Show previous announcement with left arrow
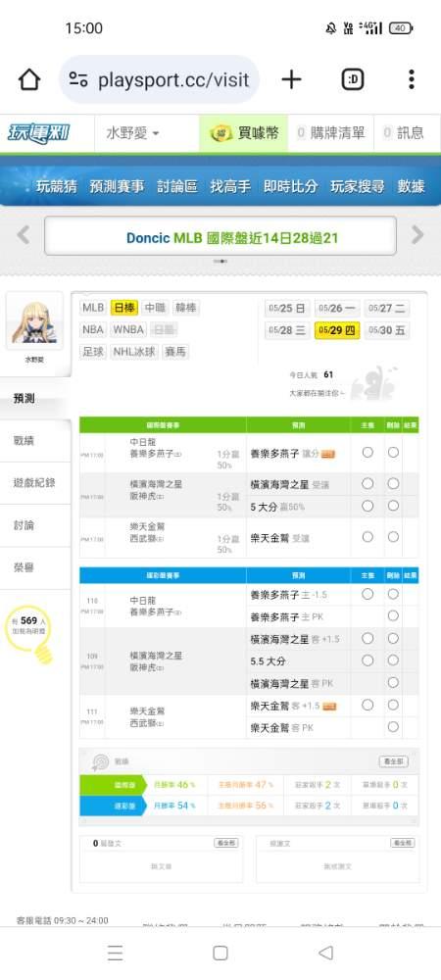The width and height of the screenshot is (441, 980). coord(24,235)
